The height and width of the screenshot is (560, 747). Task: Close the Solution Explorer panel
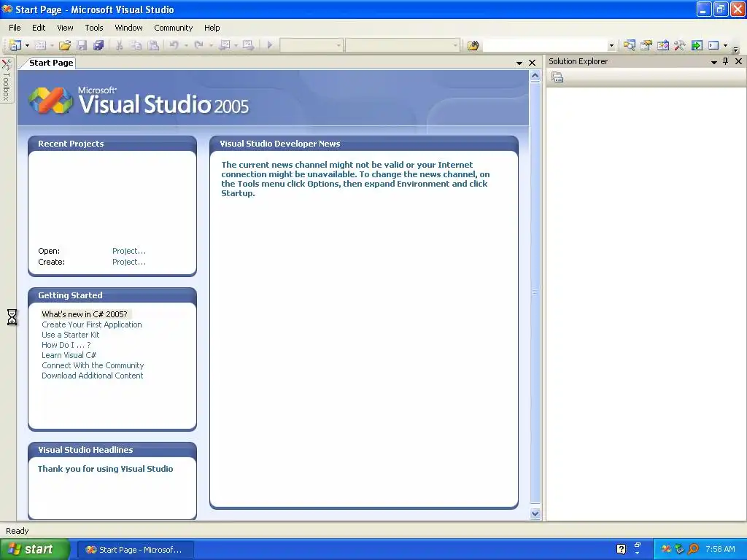[738, 61]
